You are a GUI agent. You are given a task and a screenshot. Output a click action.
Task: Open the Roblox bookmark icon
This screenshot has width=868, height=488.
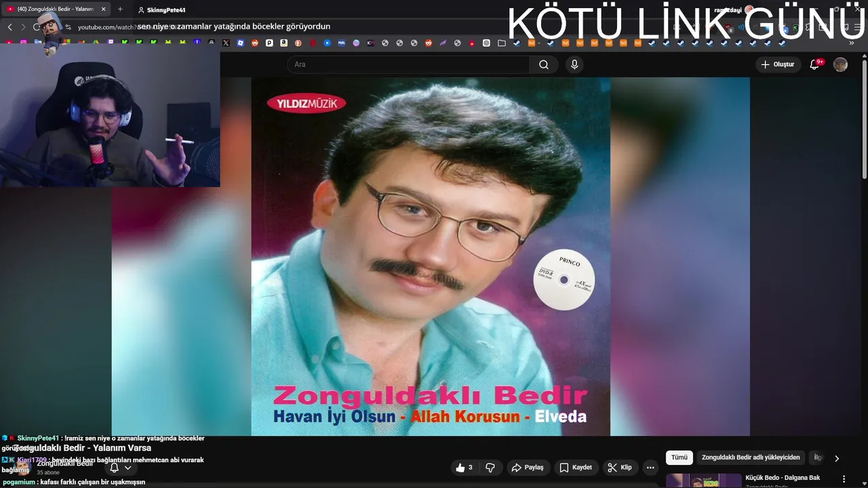tap(241, 43)
